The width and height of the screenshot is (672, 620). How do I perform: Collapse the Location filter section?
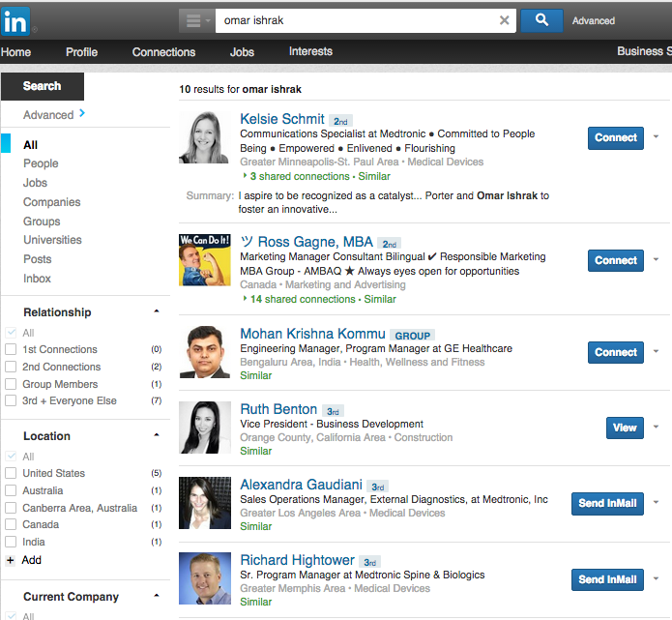coord(157,435)
